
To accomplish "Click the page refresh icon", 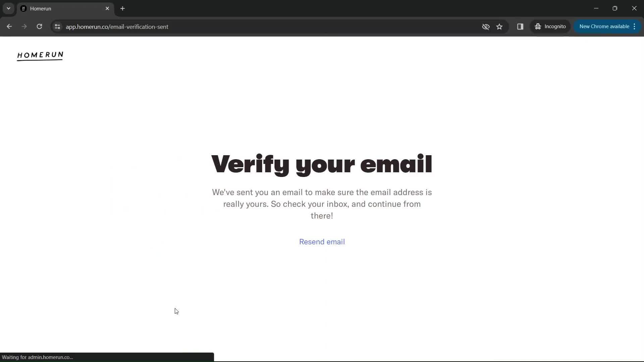I will tap(39, 26).
